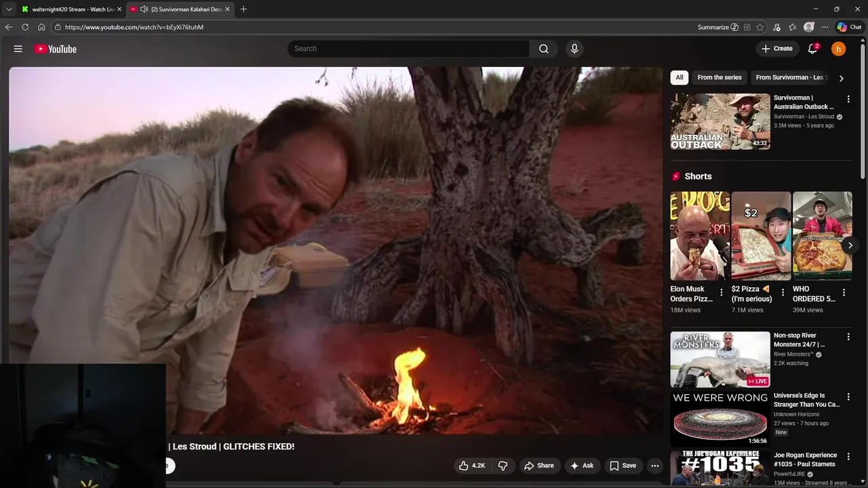The image size is (868, 488).
Task: Open River Monsters live thumbnail
Action: [720, 359]
